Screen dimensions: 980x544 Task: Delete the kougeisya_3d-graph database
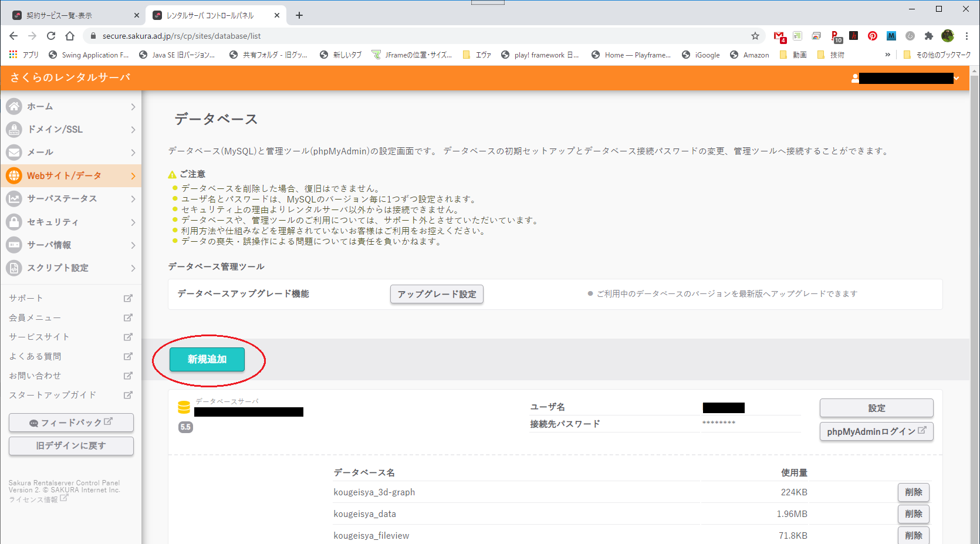point(913,492)
